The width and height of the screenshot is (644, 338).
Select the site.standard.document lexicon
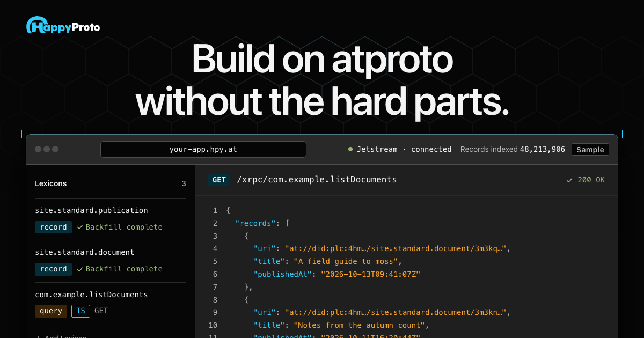85,252
